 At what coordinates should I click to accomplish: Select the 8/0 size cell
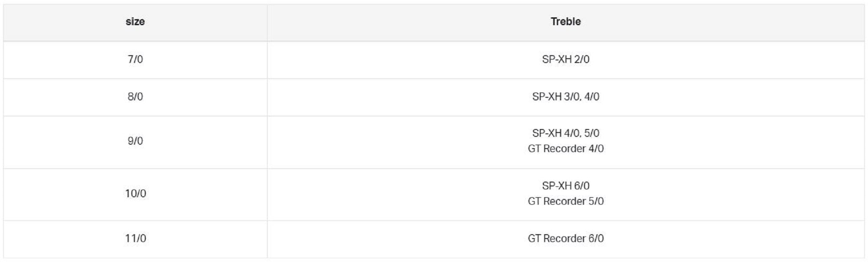[135, 97]
